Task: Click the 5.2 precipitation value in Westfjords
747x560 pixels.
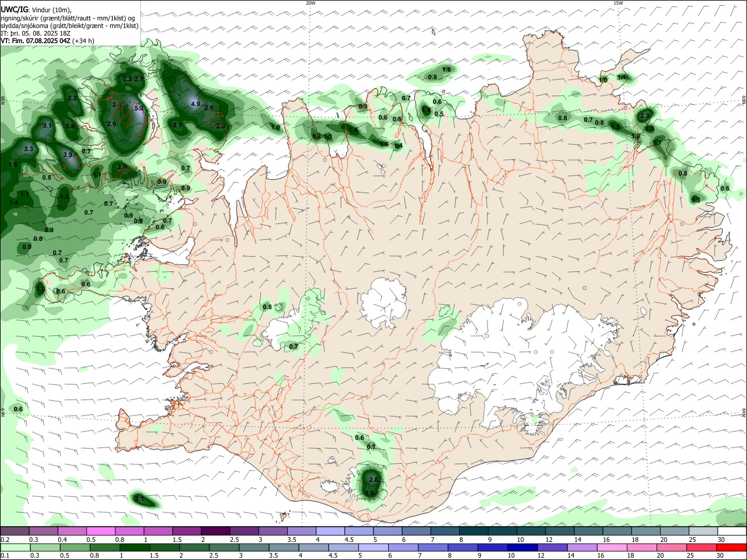Action: click(139, 108)
